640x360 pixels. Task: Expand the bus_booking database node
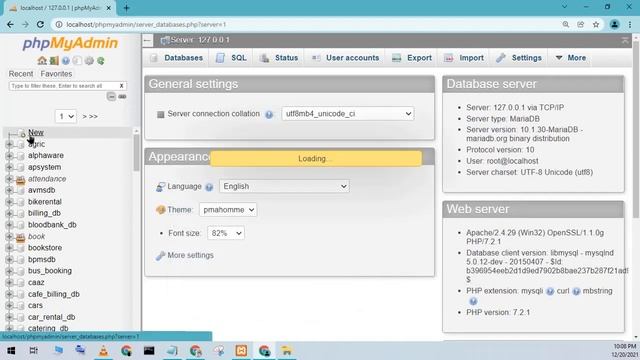[9, 271]
